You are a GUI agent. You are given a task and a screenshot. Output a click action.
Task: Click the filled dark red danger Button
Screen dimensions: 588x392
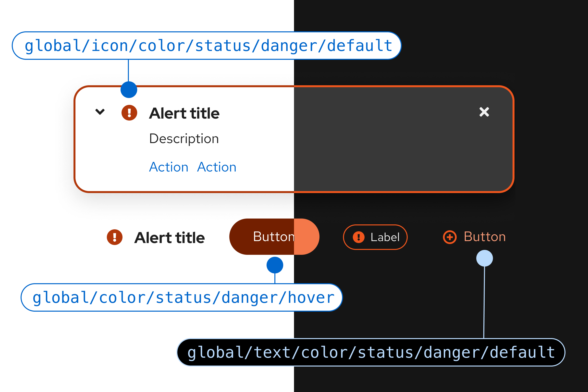(x=274, y=236)
